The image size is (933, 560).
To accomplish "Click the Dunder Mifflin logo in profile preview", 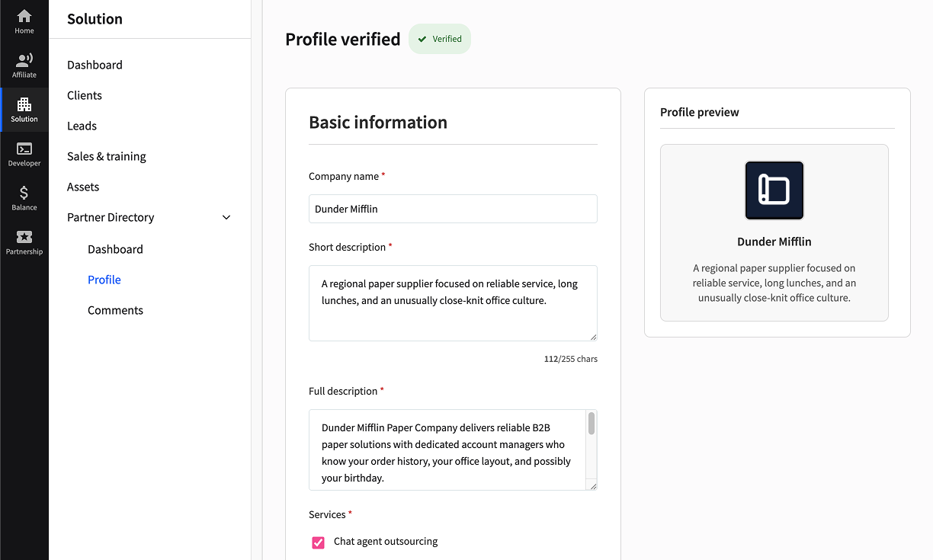I will pos(774,190).
